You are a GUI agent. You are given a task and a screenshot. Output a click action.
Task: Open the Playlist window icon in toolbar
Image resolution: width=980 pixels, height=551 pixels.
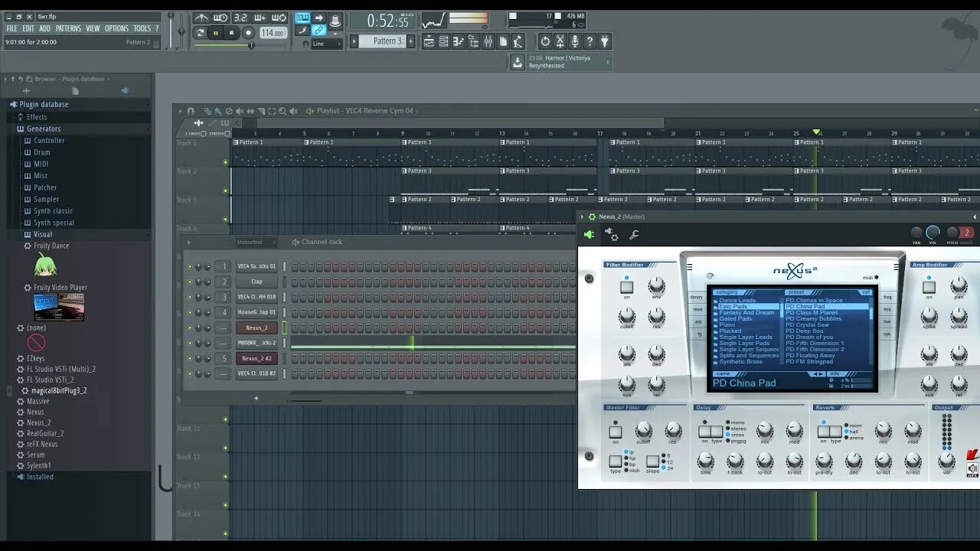click(429, 41)
